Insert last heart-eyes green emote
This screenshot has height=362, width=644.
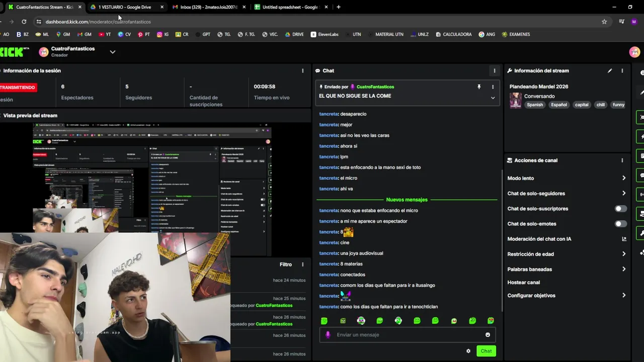click(x=491, y=321)
